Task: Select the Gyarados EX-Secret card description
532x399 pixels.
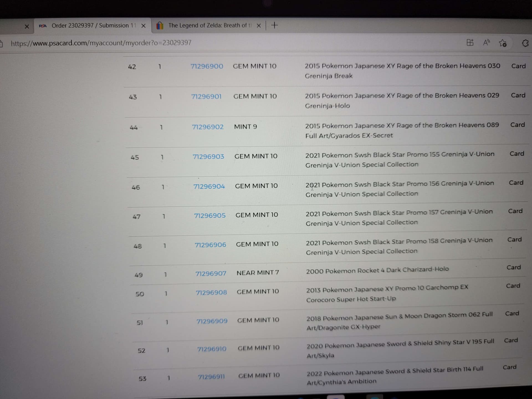Action: (x=402, y=131)
